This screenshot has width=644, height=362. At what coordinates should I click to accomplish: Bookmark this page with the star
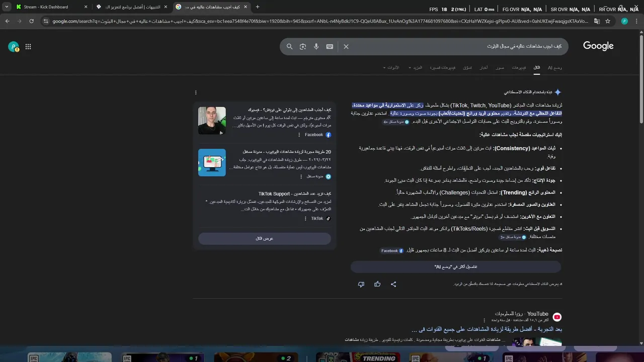pos(608,21)
